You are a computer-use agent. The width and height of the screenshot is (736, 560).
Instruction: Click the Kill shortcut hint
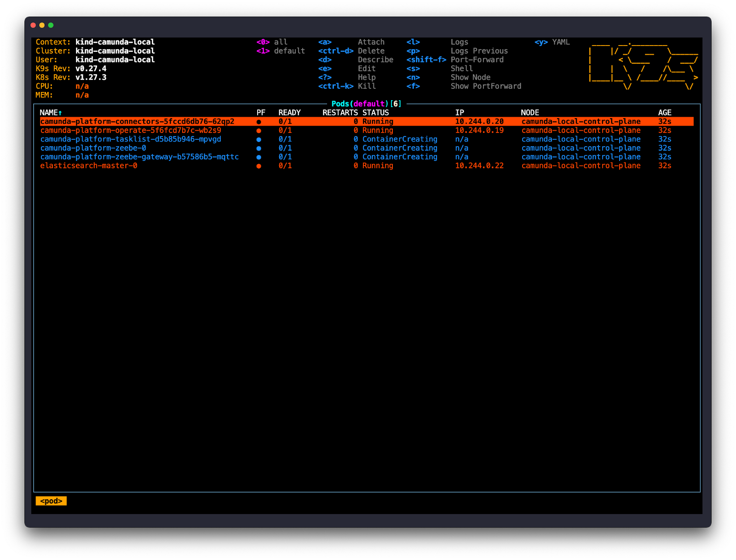[347, 86]
